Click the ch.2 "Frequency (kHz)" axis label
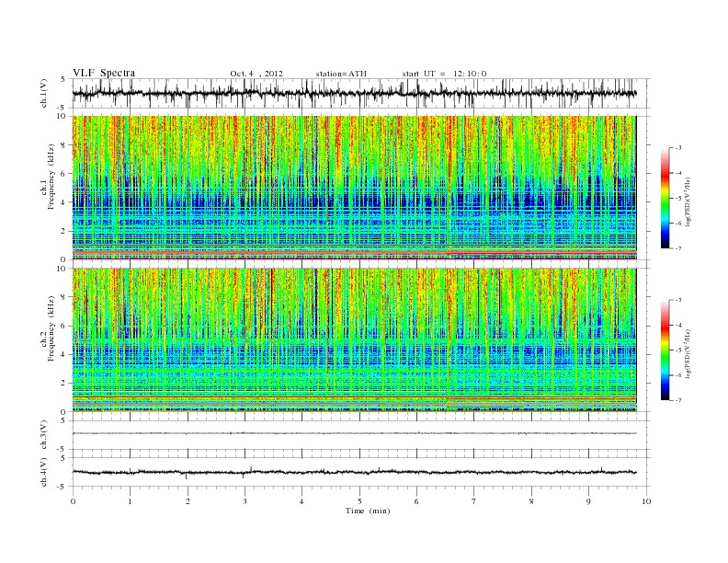Screen dimensions: 728x563 point(51,328)
